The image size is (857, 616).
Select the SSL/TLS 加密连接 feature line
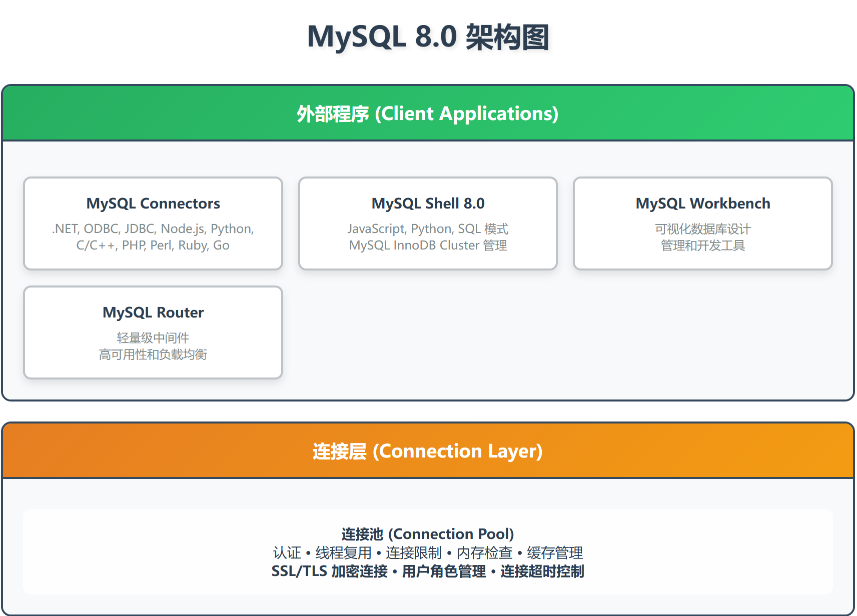point(428,571)
